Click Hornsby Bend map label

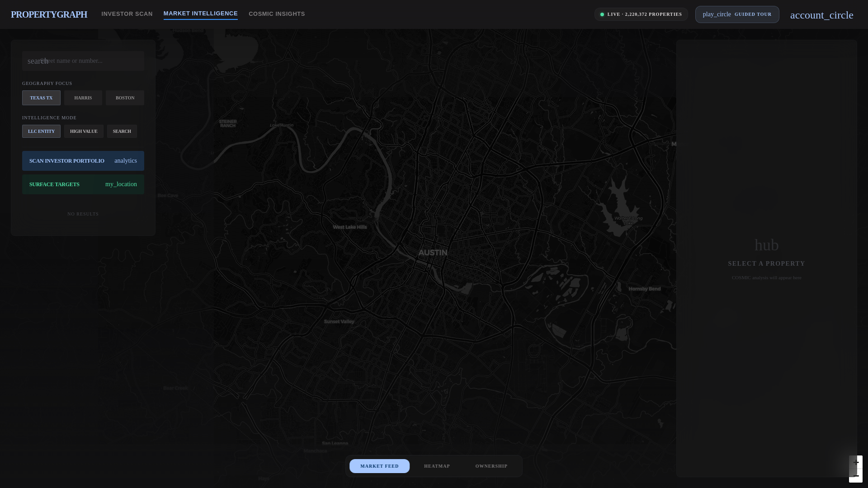645,289
